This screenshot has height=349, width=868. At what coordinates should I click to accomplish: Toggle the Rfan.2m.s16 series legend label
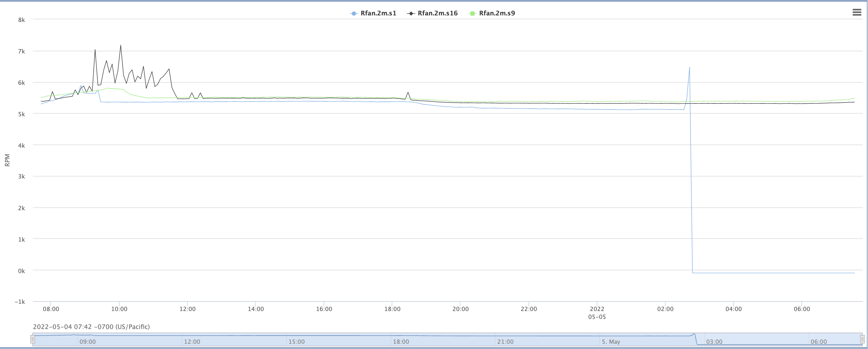[x=437, y=13]
